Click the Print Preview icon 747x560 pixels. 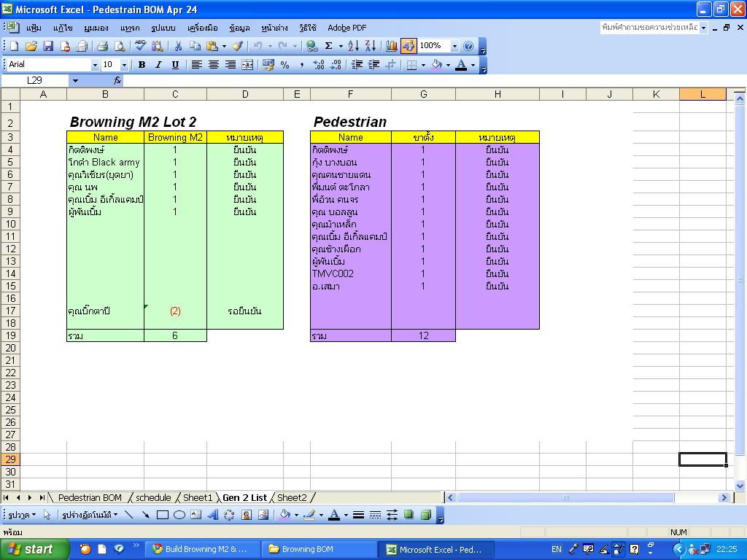point(120,46)
